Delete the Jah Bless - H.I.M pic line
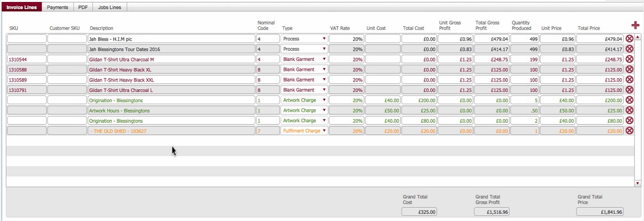 point(629,39)
